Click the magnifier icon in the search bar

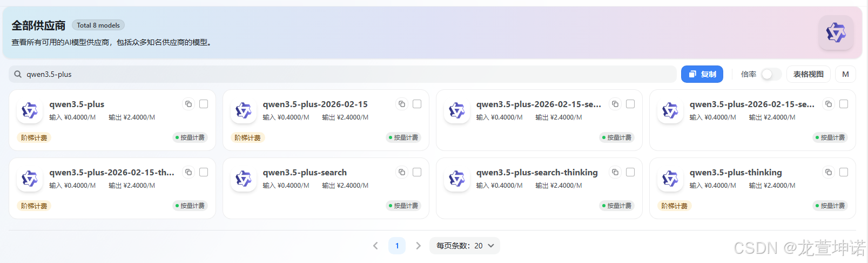click(x=18, y=74)
